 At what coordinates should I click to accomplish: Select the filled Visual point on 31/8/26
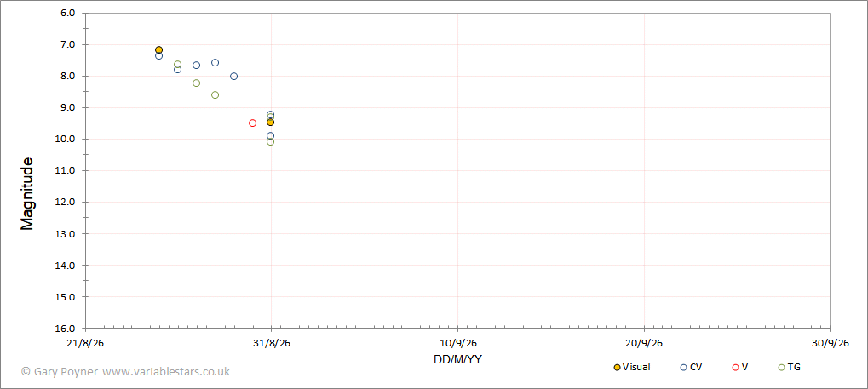click(x=270, y=122)
